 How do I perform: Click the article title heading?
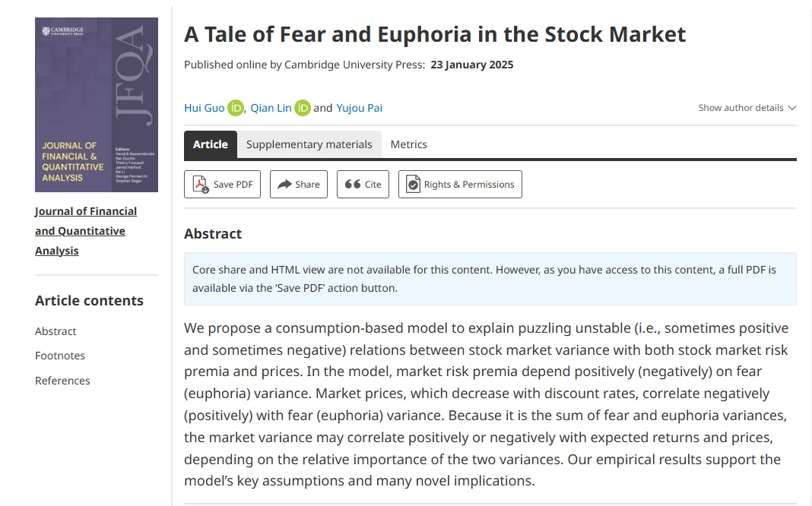(435, 34)
